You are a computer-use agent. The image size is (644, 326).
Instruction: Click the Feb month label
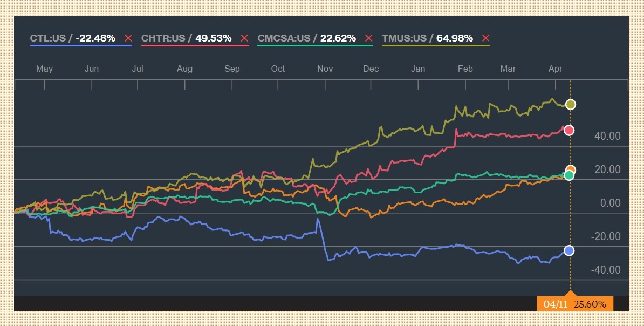(x=465, y=69)
